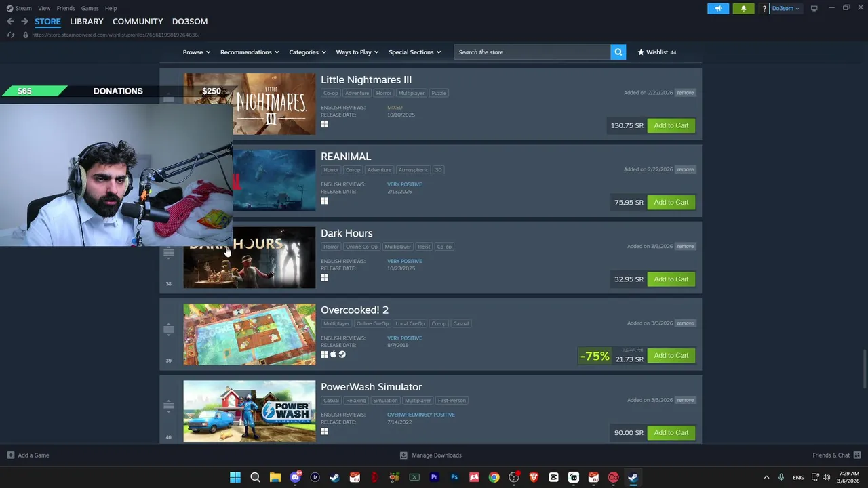Open Brave browser from the taskbar
This screenshot has width=868, height=488.
534,477
